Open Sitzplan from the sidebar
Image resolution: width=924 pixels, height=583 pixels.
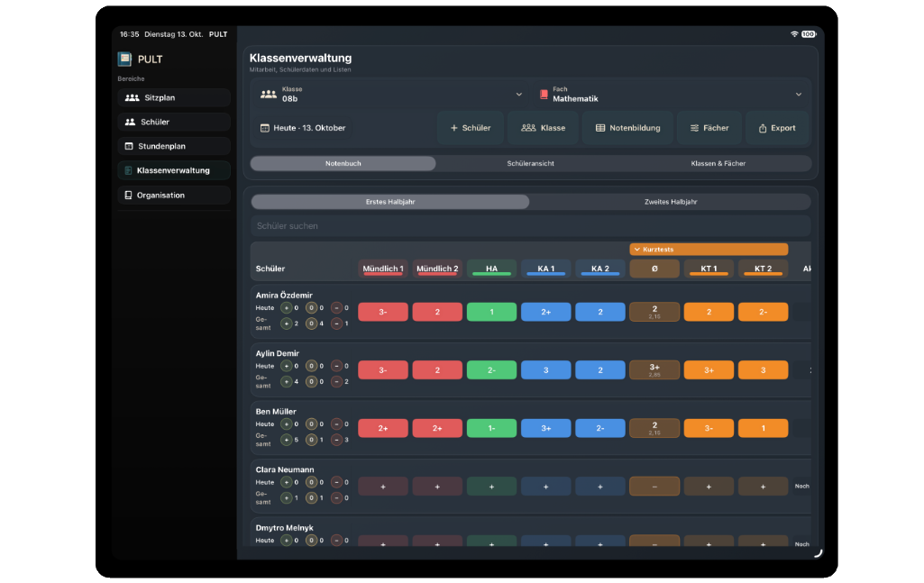pos(174,97)
